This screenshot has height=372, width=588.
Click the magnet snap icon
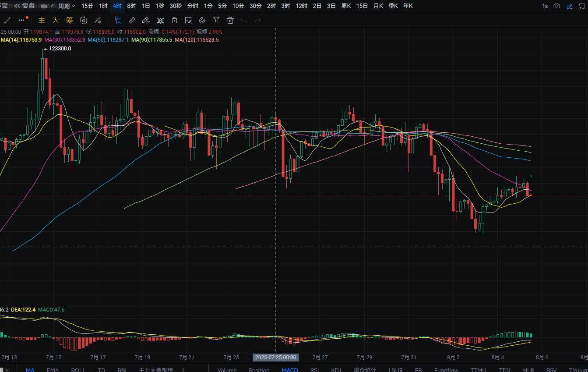202,20
